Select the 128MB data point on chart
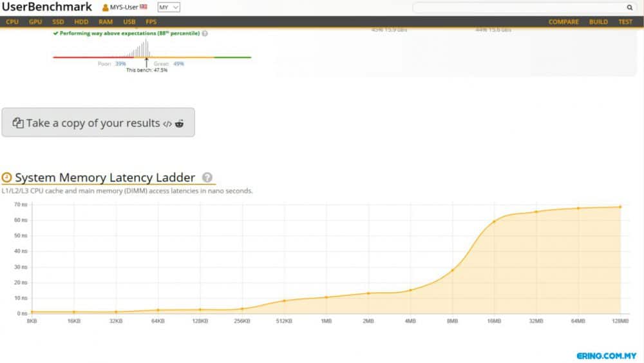644x363 pixels. coord(620,207)
